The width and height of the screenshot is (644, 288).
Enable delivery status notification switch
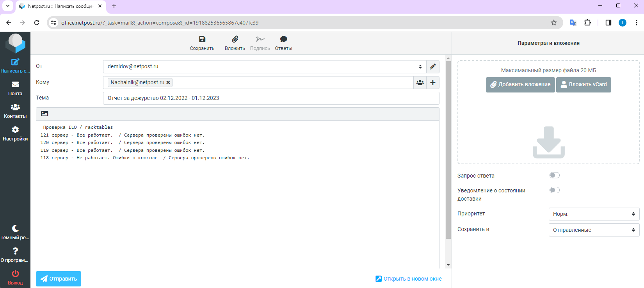pyautogui.click(x=554, y=190)
